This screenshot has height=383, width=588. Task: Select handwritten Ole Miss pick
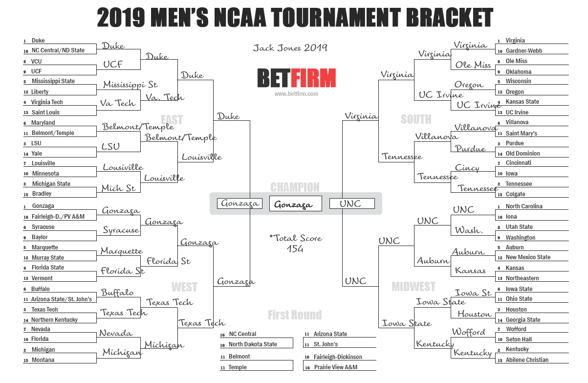point(473,65)
